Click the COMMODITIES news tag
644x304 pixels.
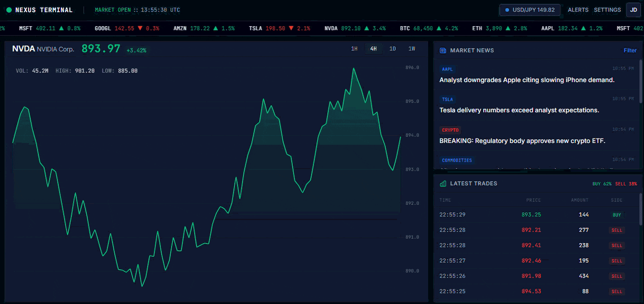(457, 160)
